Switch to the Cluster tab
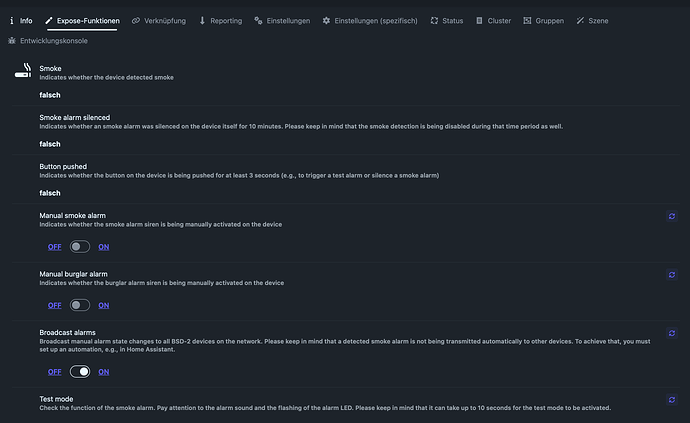The image size is (690, 423). coord(493,21)
